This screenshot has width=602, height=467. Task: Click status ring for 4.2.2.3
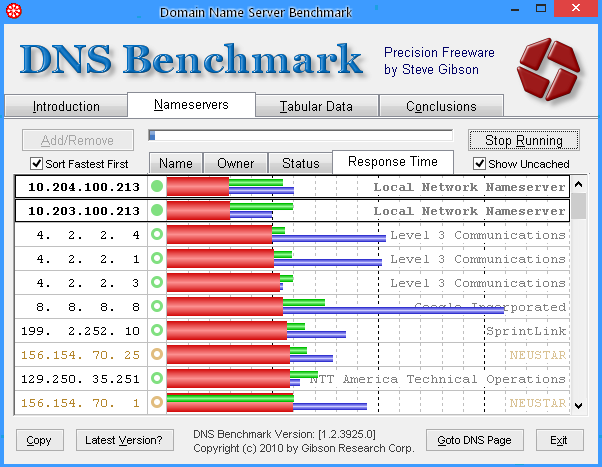point(157,282)
